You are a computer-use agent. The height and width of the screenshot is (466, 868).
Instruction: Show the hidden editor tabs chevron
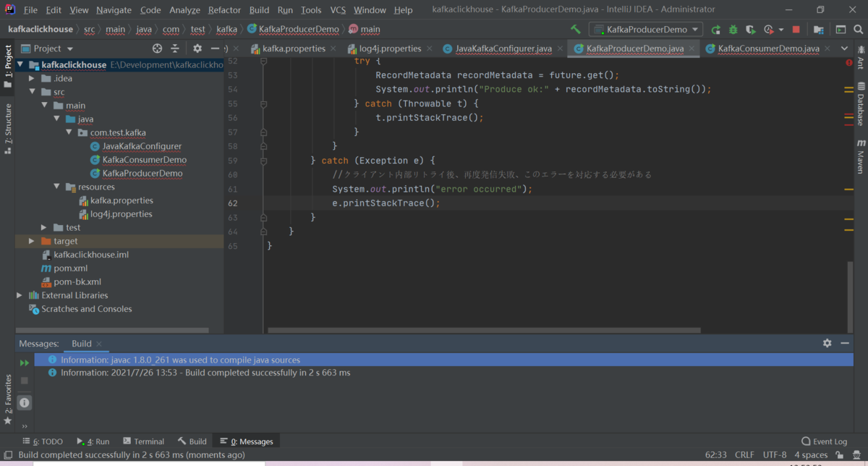pyautogui.click(x=844, y=48)
